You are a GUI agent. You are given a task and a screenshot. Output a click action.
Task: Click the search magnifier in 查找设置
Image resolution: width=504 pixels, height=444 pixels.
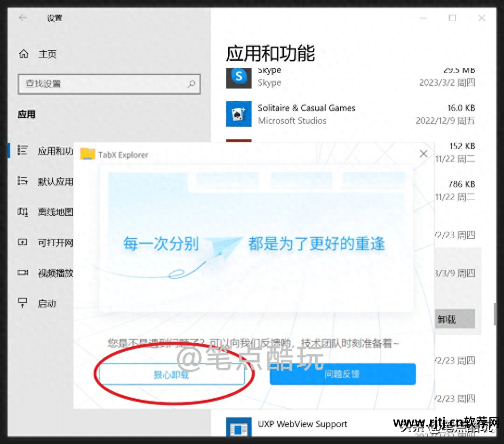click(191, 84)
